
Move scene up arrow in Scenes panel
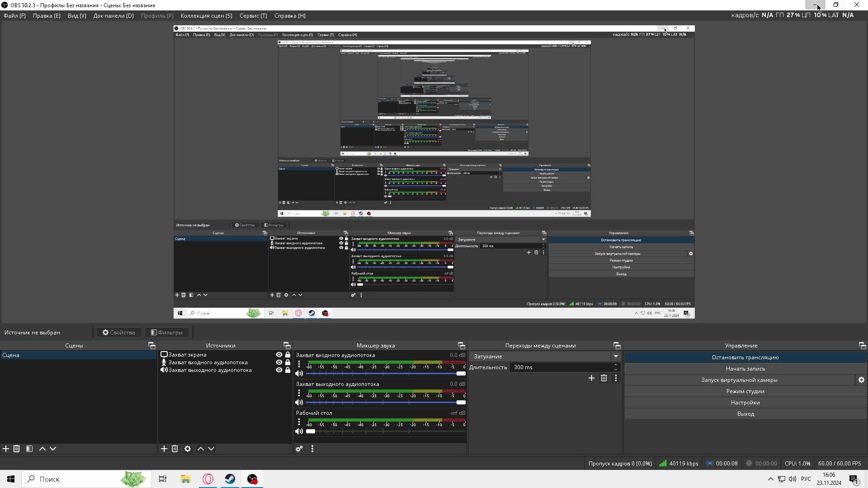click(42, 449)
